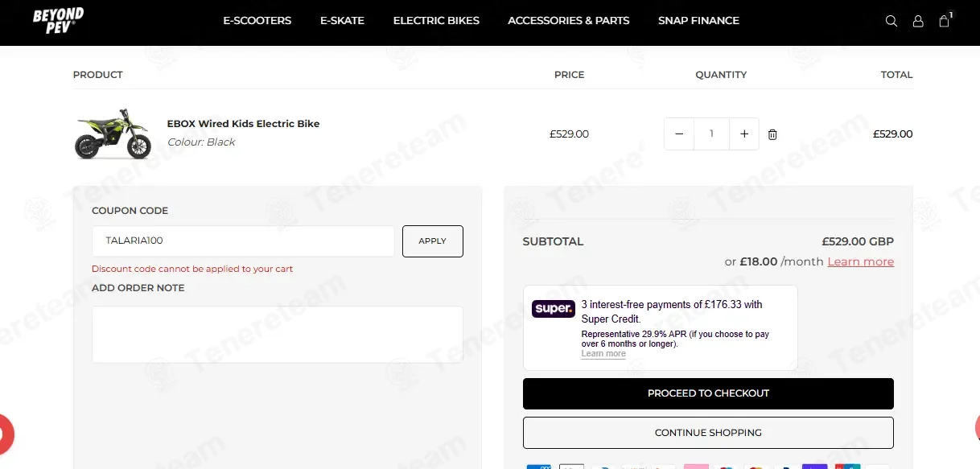Click the item price £529.00 under Price column
This screenshot has height=469, width=980.
(569, 134)
